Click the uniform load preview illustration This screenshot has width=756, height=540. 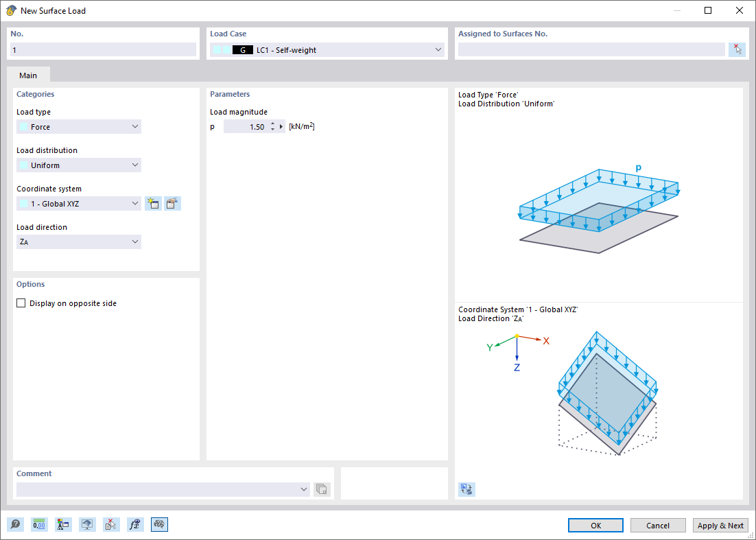click(x=599, y=209)
